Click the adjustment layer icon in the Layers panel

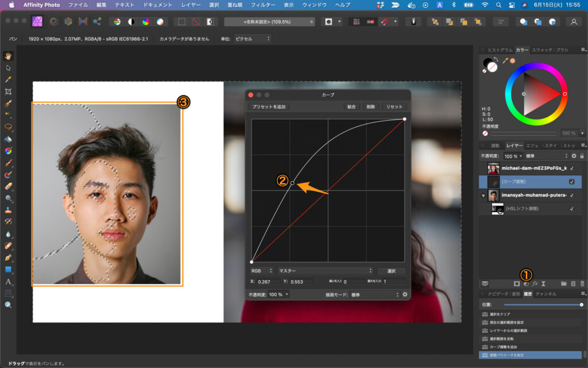pyautogui.click(x=525, y=283)
